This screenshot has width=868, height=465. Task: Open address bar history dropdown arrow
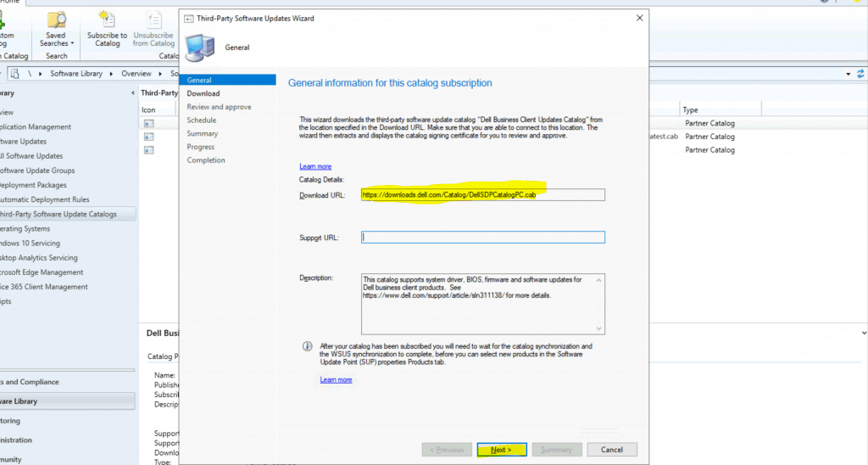click(848, 74)
